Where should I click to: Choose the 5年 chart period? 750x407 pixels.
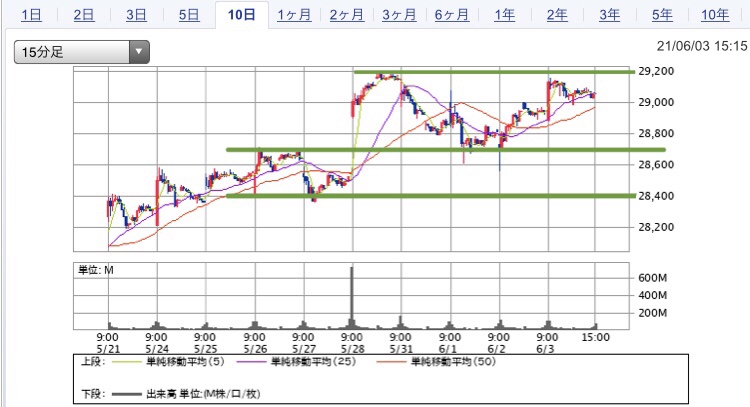click(662, 15)
